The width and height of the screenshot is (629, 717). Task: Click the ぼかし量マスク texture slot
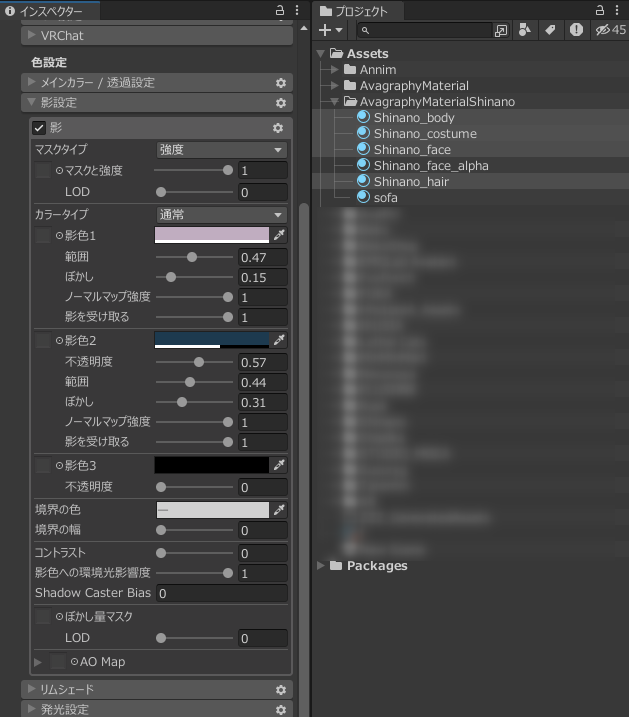tap(43, 616)
